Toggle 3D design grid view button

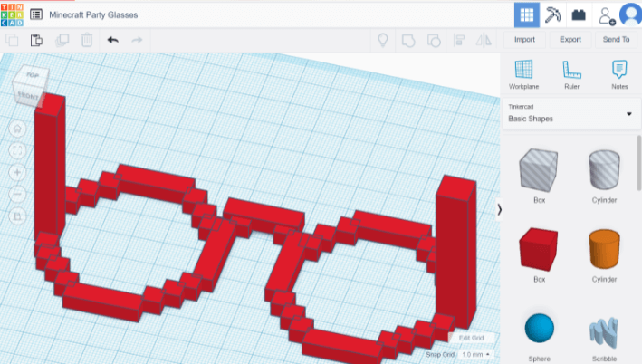pyautogui.click(x=525, y=14)
